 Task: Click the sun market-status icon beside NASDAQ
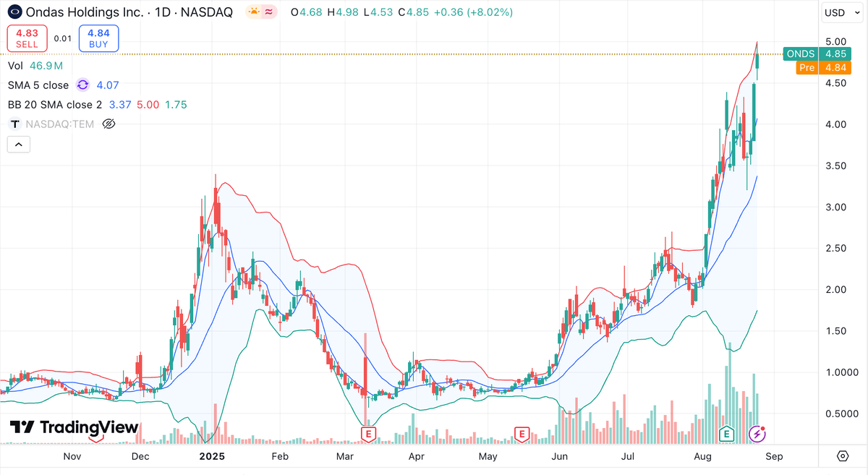click(254, 12)
